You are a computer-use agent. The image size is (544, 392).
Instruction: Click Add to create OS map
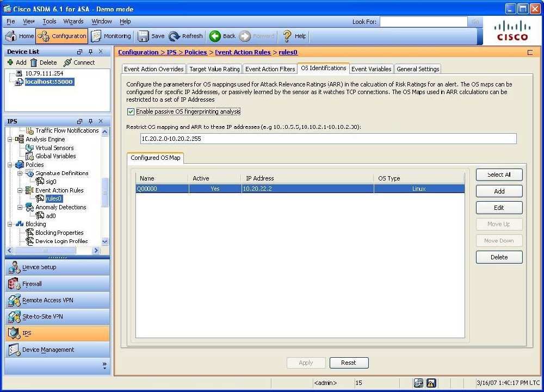[x=499, y=191]
